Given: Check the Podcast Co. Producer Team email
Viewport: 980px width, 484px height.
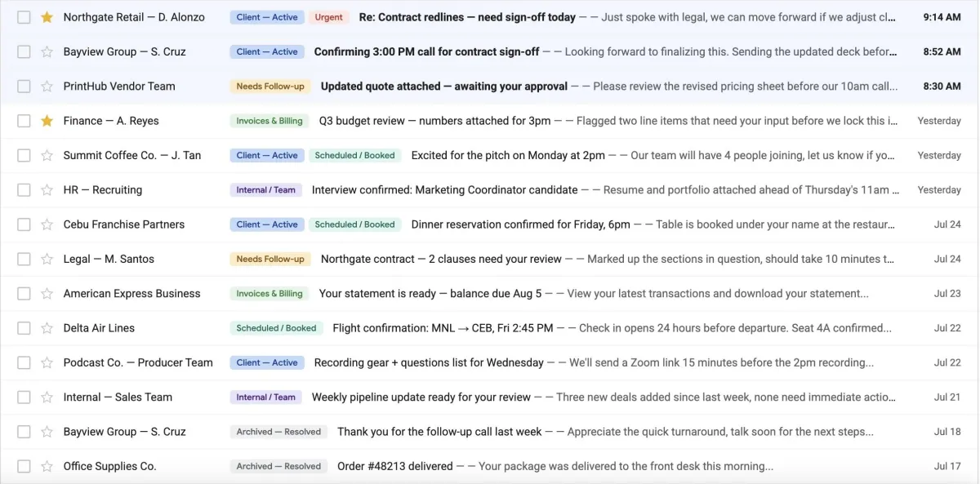Looking at the screenshot, I should click(x=24, y=362).
